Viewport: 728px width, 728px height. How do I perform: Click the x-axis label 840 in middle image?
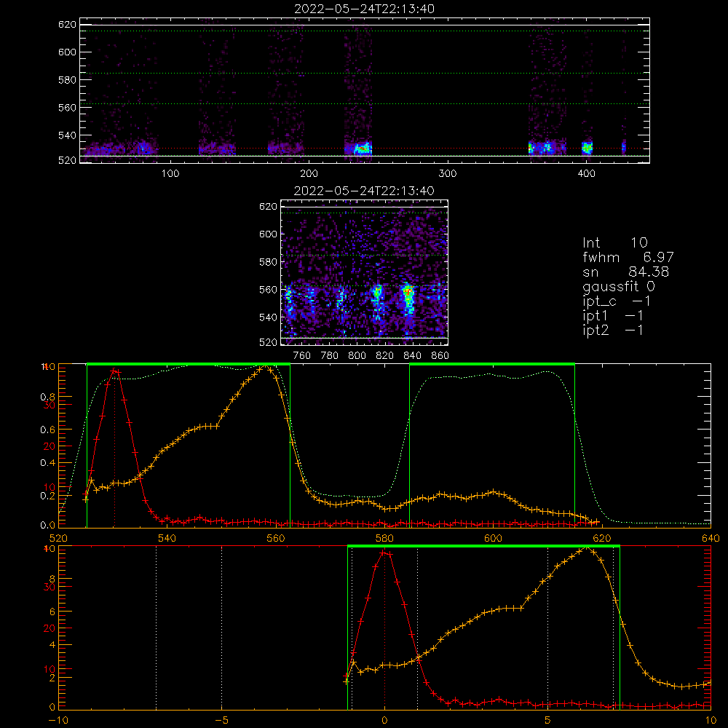(412, 356)
